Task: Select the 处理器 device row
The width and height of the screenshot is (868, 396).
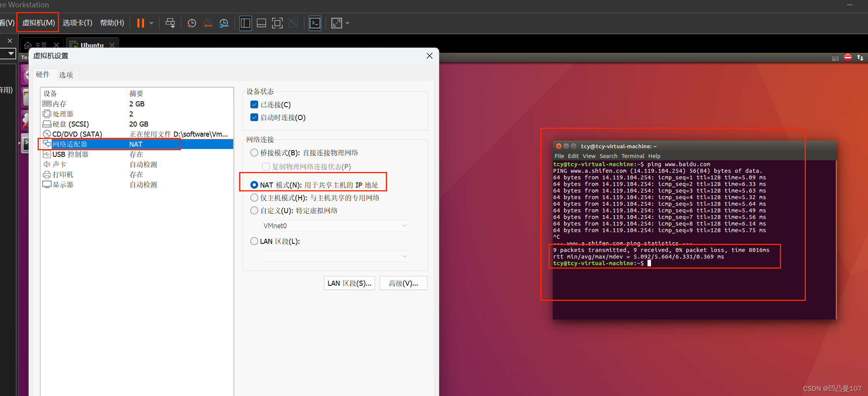Action: click(137, 114)
